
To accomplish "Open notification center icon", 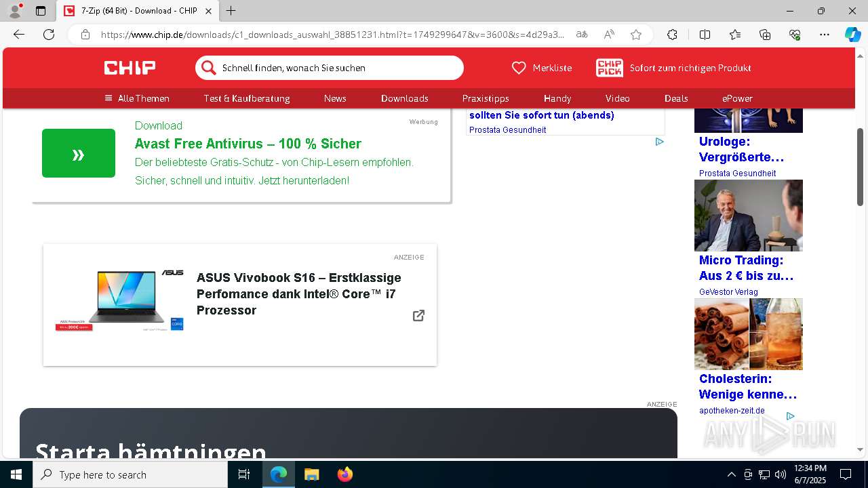I will point(846,474).
